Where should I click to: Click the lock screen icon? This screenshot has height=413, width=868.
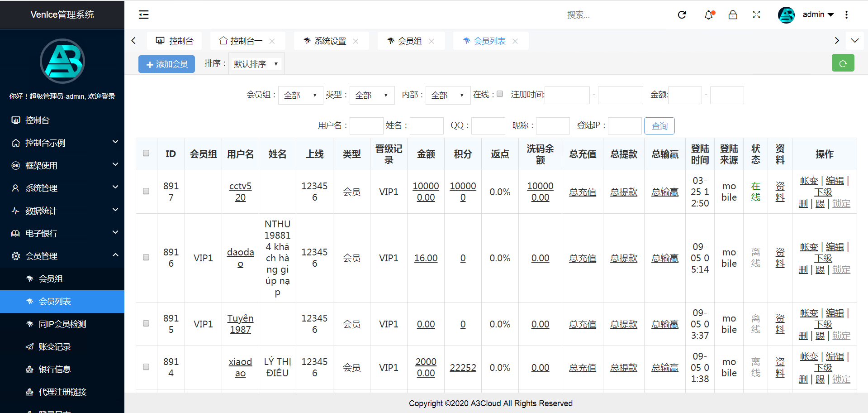733,15
